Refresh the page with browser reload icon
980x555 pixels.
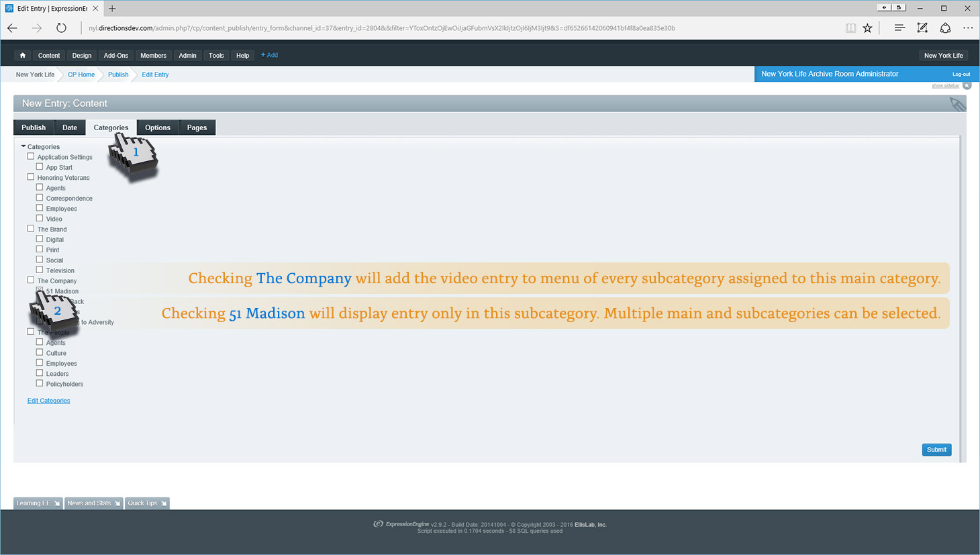pyautogui.click(x=61, y=28)
